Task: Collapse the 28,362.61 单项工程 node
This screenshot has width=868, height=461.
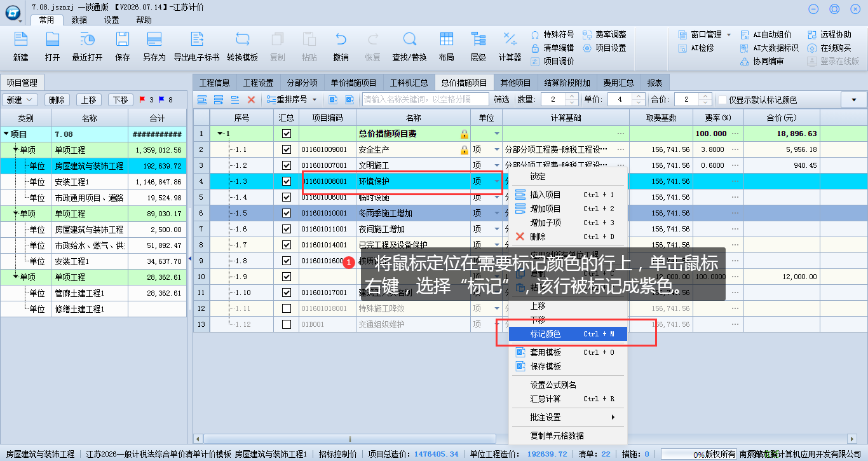Action: (16, 277)
